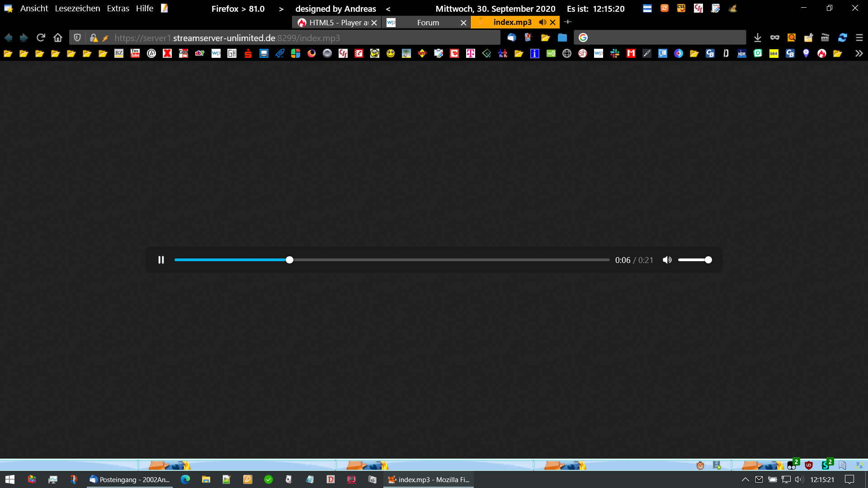Go to the Firefox home page
This screenshot has height=488, width=868.
57,38
